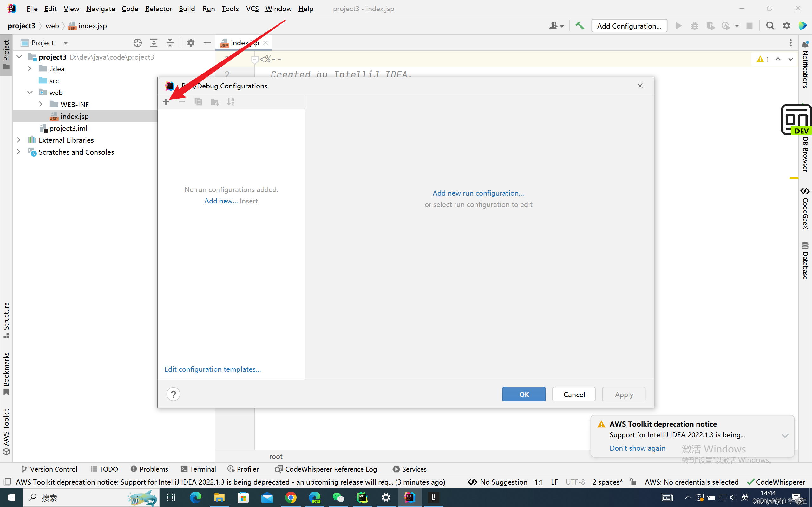Click the Search Everywhere magnifier icon

coord(770,25)
